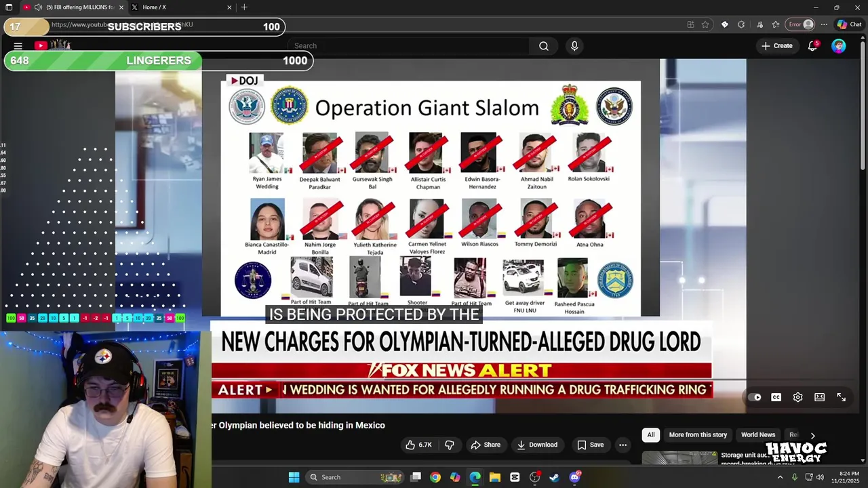The height and width of the screenshot is (488, 868).
Task: Close the FBI offering MILLIONS tab
Action: click(x=121, y=7)
